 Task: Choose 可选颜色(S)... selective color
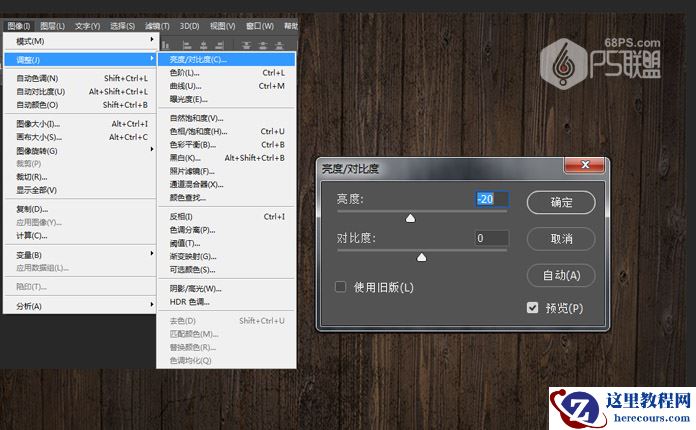tap(226, 269)
